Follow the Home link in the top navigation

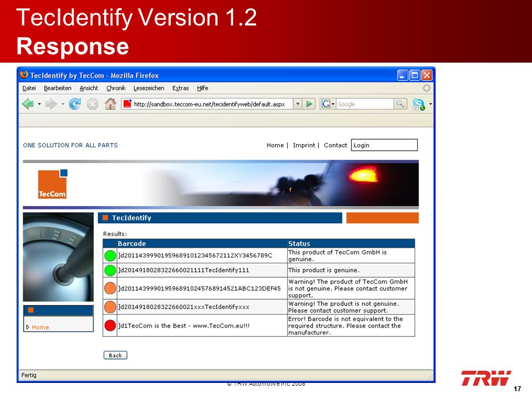coord(275,145)
